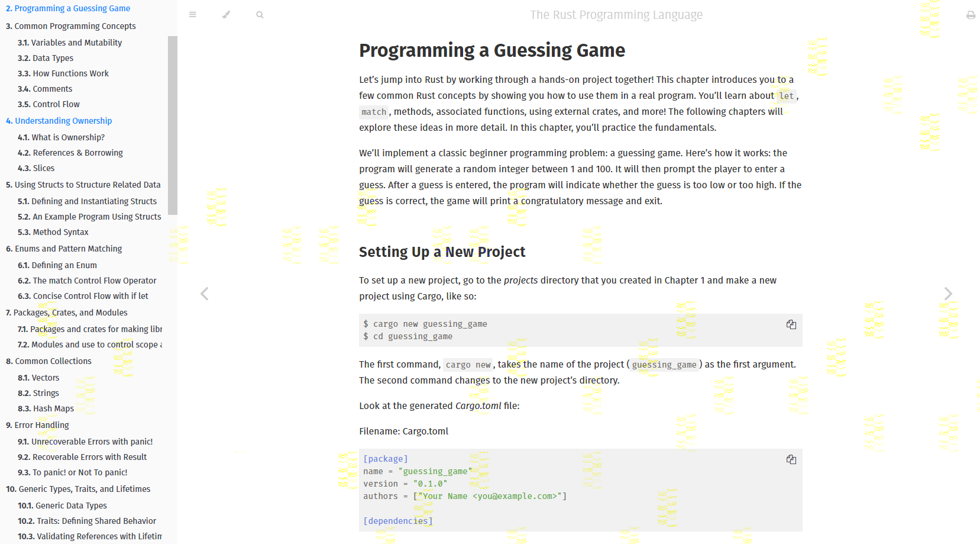Viewport: 980px width, 544px height.
Task: Open 10. Generic Types, Traits, and Lifetimes
Action: coord(78,489)
